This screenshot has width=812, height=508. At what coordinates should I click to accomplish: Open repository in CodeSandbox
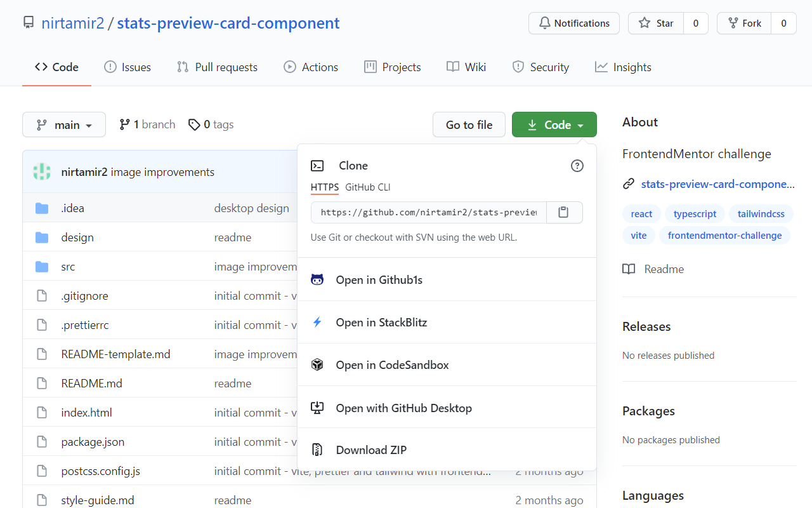click(x=392, y=364)
